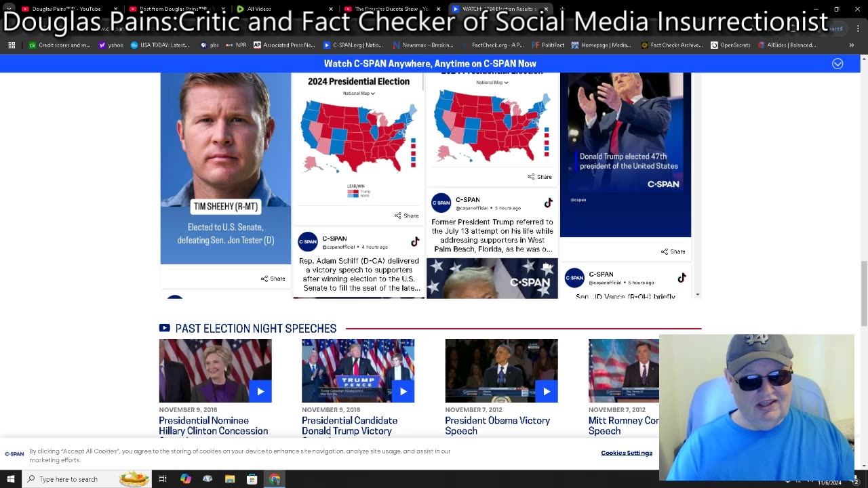Screen dimensions: 868x488
Task: Open President Obama Victory Speech link
Action: [498, 426]
